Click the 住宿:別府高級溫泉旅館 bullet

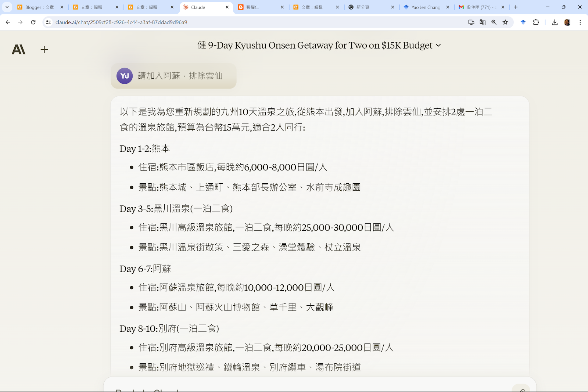266,348
